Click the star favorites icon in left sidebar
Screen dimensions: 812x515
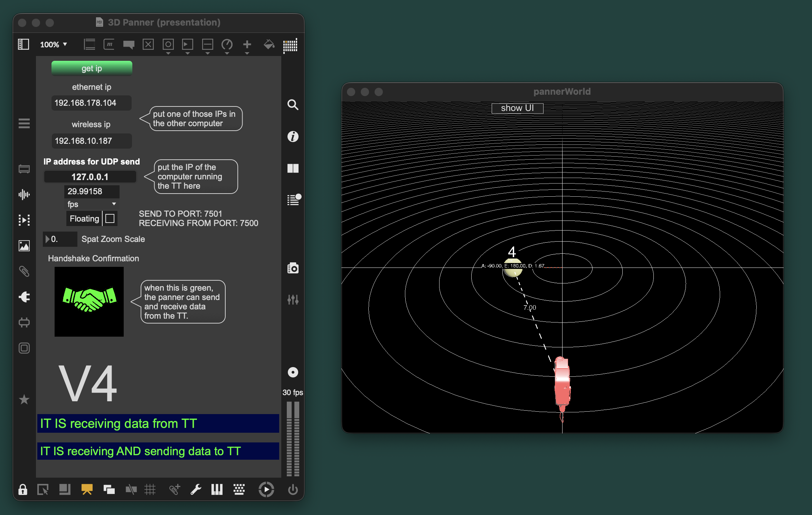coord(24,400)
